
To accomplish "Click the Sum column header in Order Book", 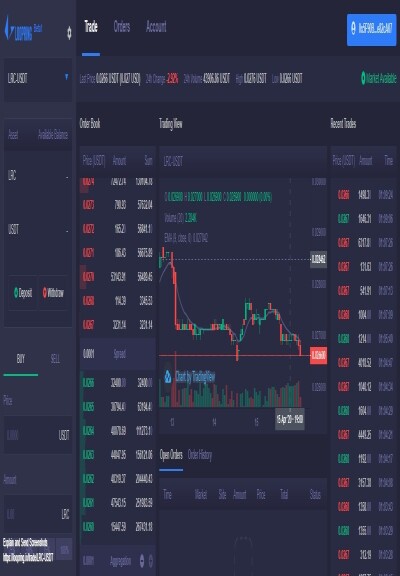I will [148, 161].
